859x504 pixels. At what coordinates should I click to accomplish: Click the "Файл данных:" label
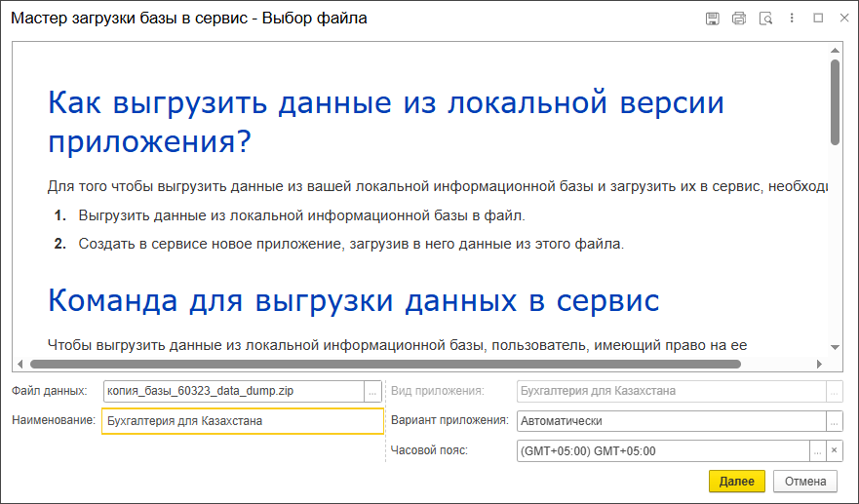50,391
